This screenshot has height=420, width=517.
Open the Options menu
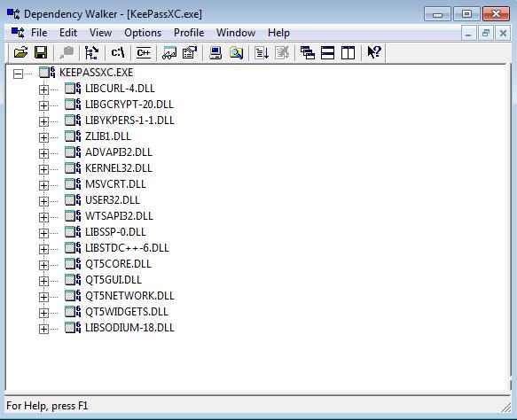[143, 33]
